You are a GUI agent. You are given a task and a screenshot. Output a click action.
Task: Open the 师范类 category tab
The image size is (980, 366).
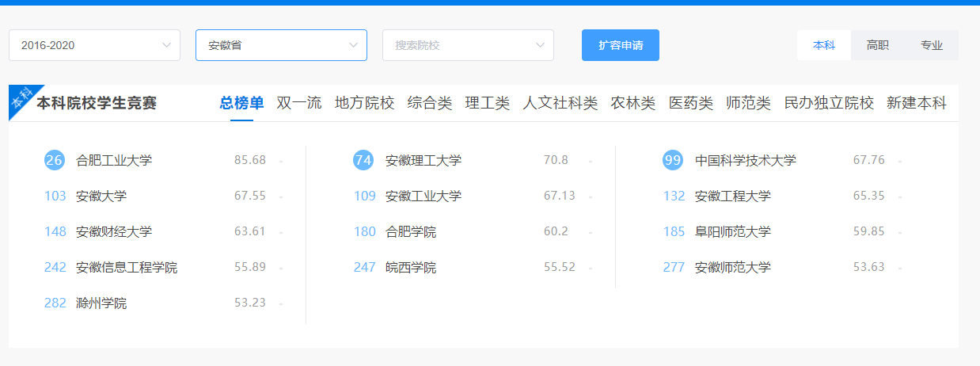click(748, 103)
